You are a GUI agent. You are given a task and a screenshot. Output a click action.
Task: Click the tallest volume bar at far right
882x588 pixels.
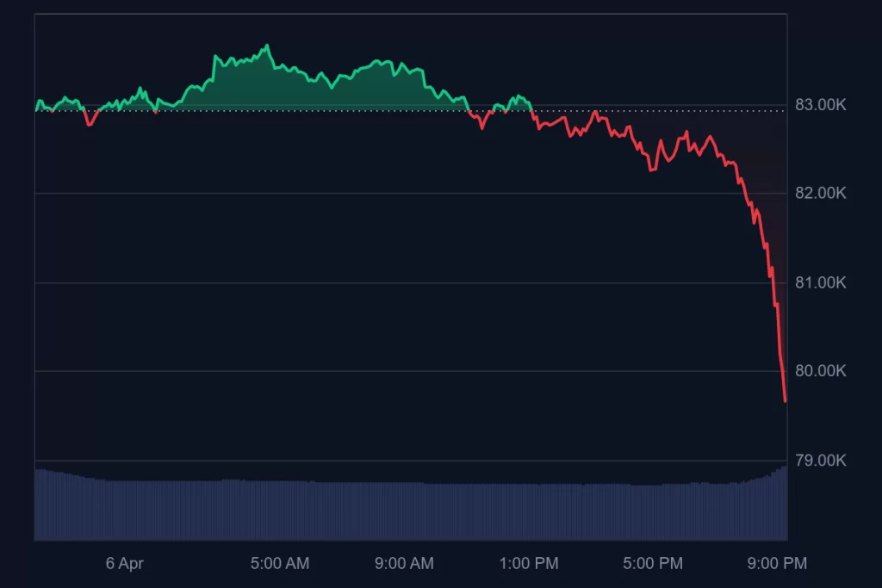coord(785,504)
